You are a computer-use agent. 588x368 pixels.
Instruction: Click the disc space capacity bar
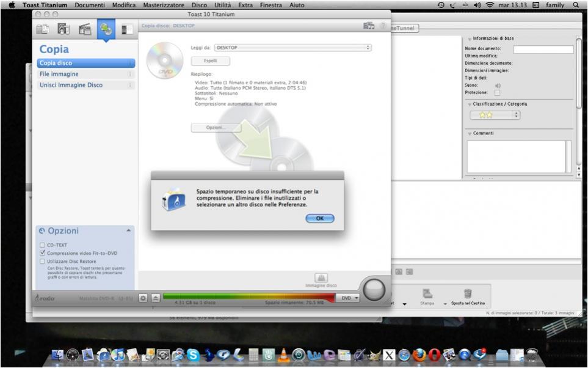(249, 297)
